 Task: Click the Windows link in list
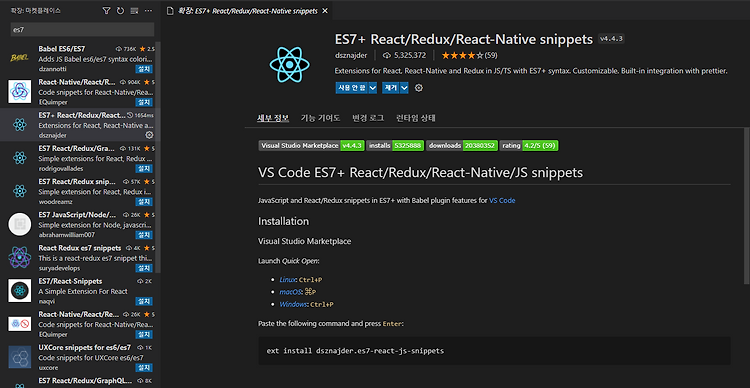[293, 304]
